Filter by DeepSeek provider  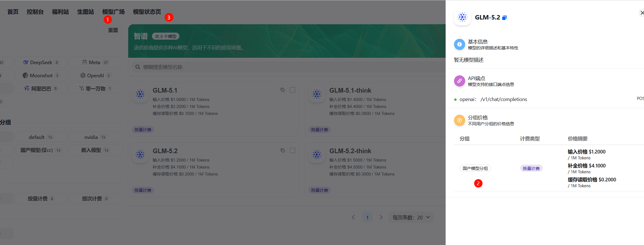coord(41,63)
